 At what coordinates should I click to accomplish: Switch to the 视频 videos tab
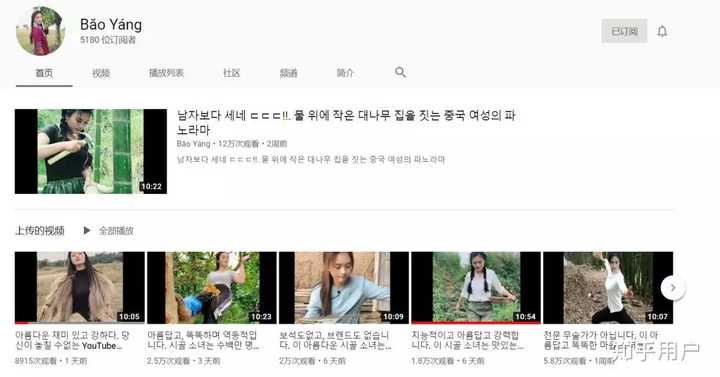coord(101,73)
